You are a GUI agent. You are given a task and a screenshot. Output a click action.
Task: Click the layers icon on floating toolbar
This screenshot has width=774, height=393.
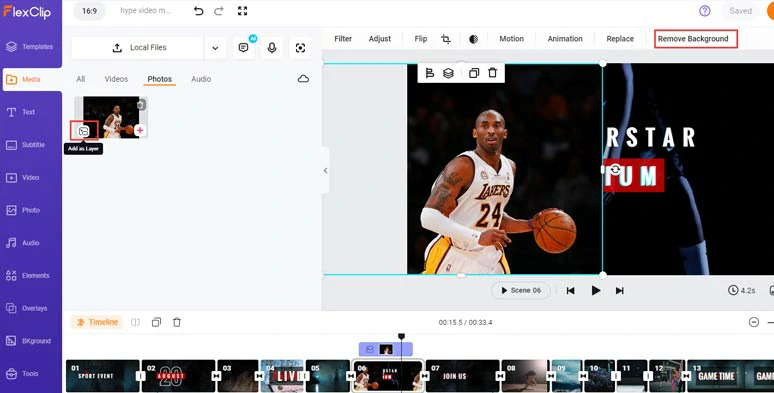448,73
